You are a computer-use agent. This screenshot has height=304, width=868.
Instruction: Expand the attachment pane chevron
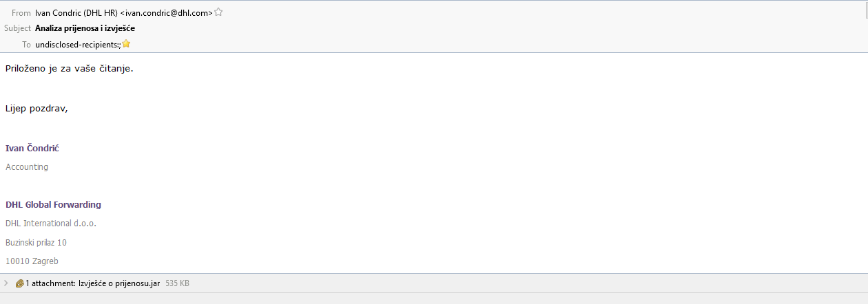[6, 283]
